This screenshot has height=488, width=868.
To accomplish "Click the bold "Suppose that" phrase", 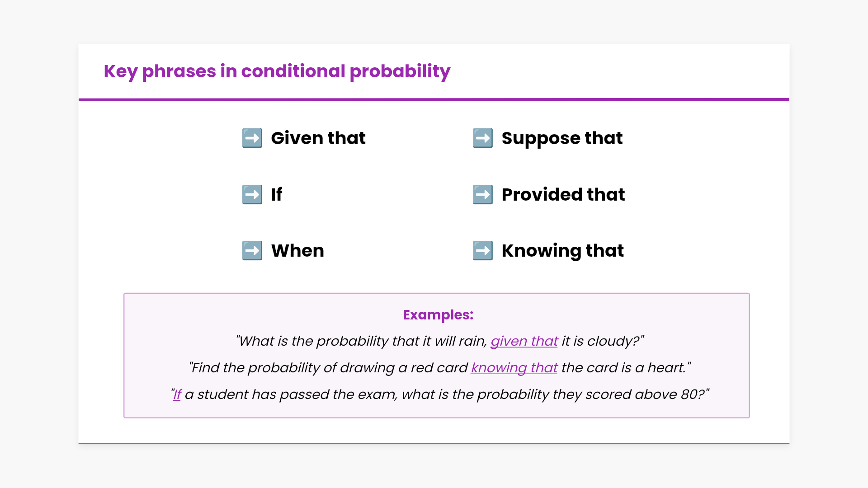I will coord(562,138).
